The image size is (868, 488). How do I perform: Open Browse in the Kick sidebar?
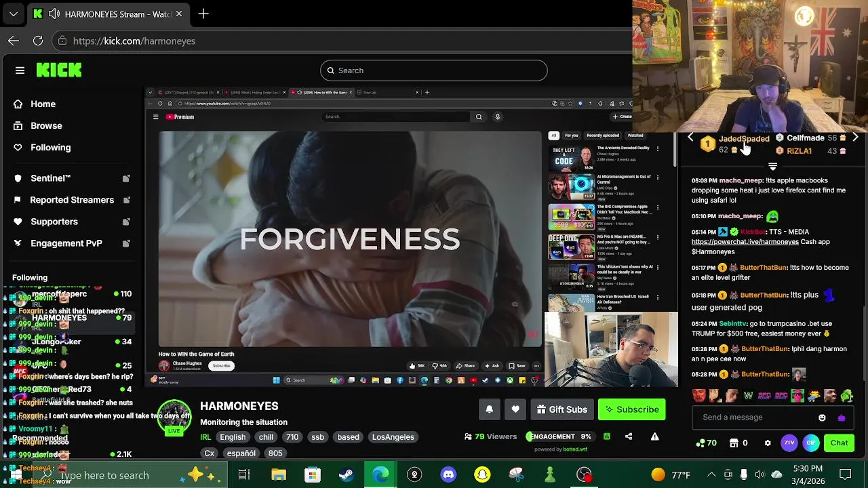coord(46,125)
